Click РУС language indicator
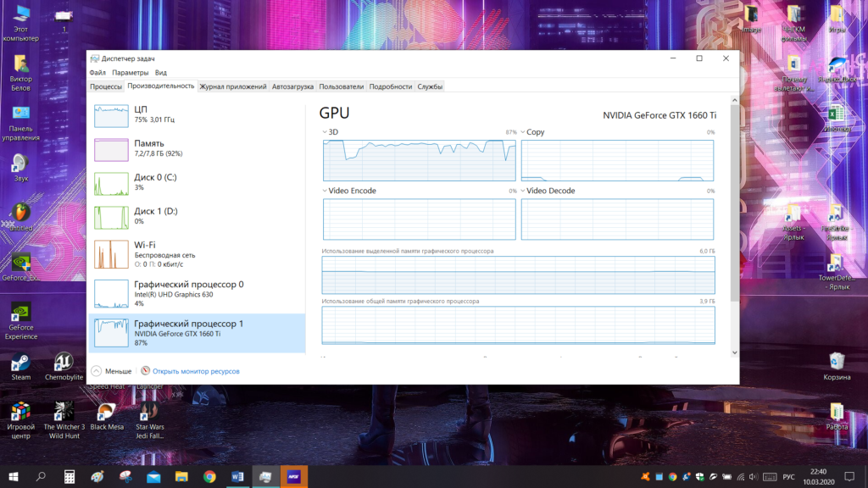The height and width of the screenshot is (488, 868). (x=789, y=476)
